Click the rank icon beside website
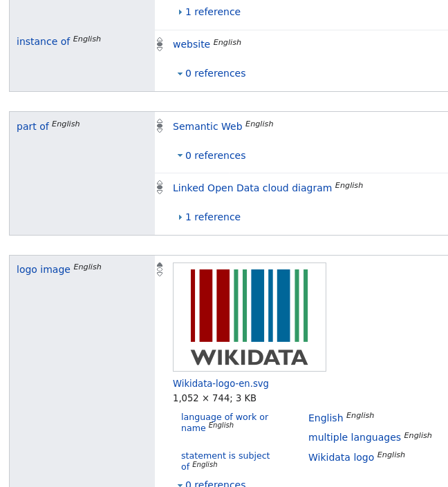 point(160,44)
